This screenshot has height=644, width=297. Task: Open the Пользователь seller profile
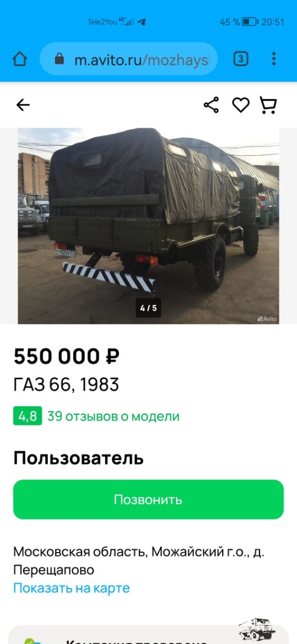(x=78, y=458)
